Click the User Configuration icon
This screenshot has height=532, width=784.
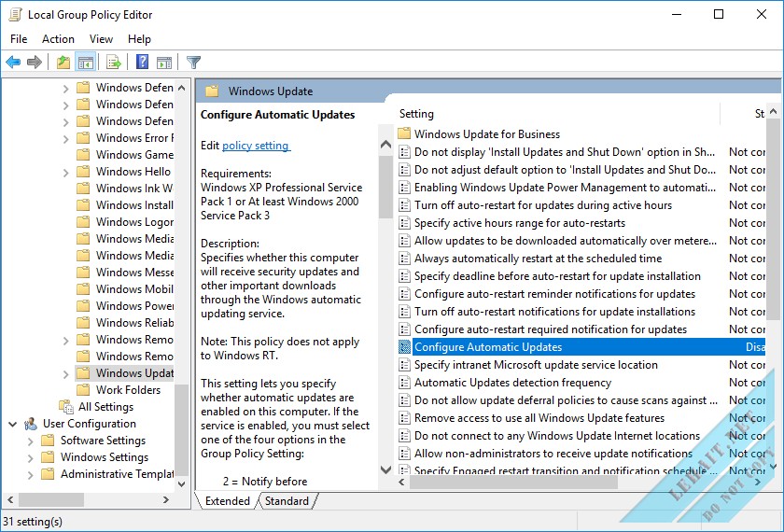click(x=31, y=424)
